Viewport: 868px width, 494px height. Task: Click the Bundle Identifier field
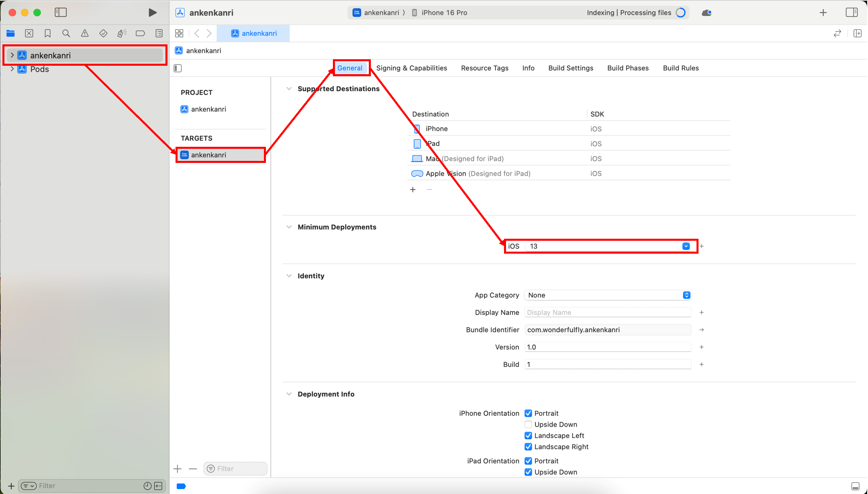(607, 330)
